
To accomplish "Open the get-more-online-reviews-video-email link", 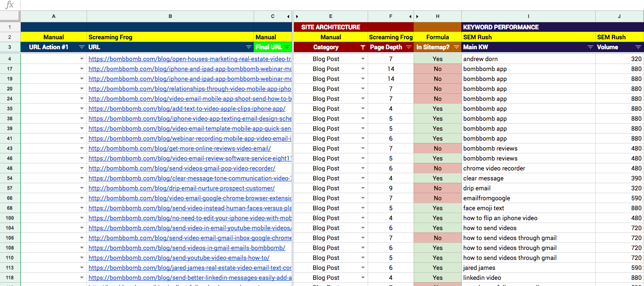I will click(180, 149).
